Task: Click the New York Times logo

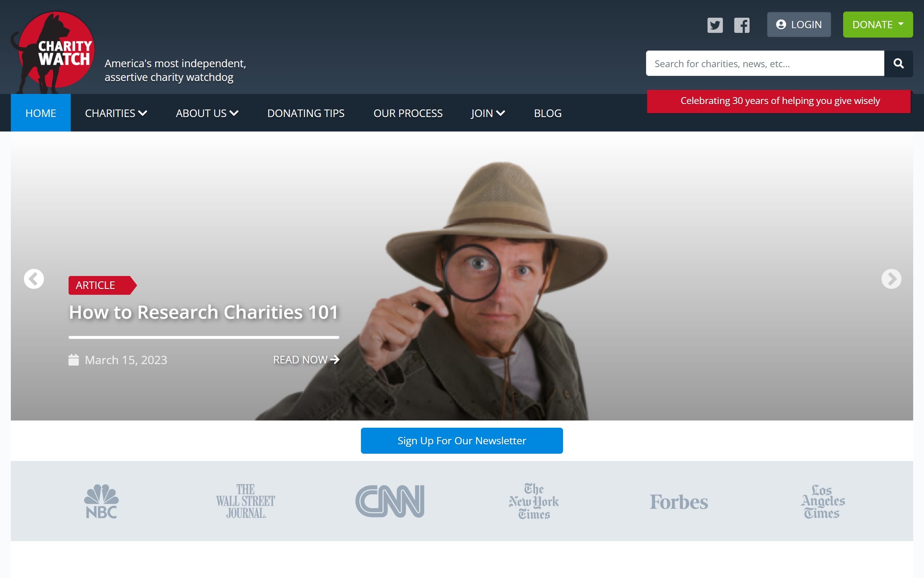Action: coord(534,501)
